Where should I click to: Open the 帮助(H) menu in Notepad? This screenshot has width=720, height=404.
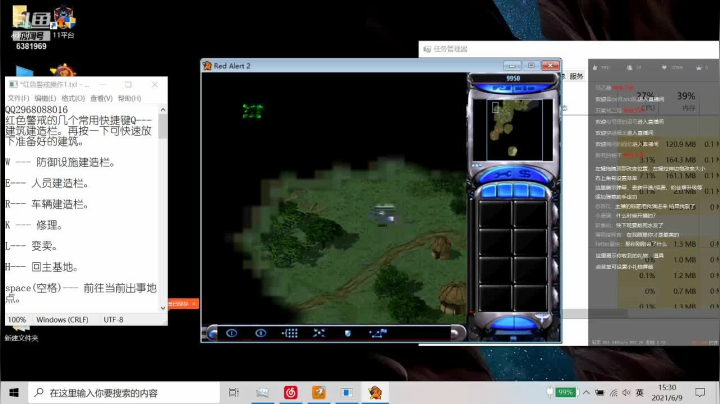pos(129,98)
